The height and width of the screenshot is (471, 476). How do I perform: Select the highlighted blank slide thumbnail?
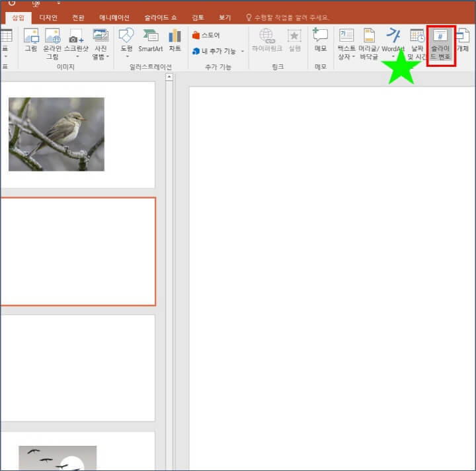point(78,251)
